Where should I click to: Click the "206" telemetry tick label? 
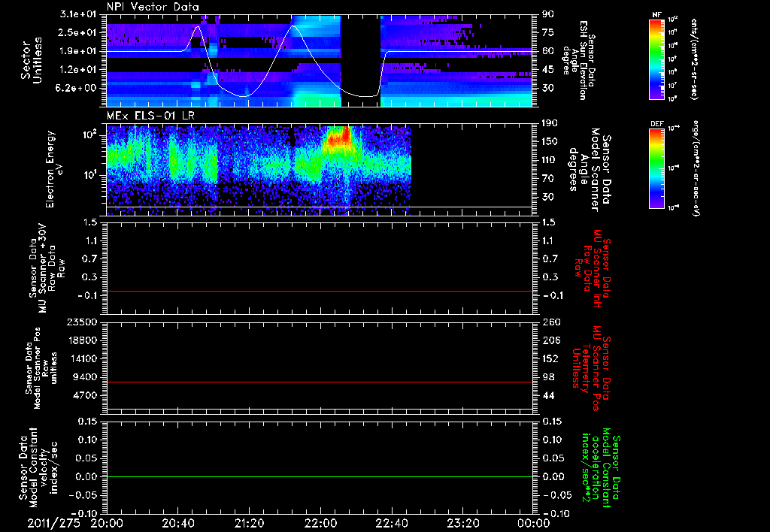click(550, 340)
